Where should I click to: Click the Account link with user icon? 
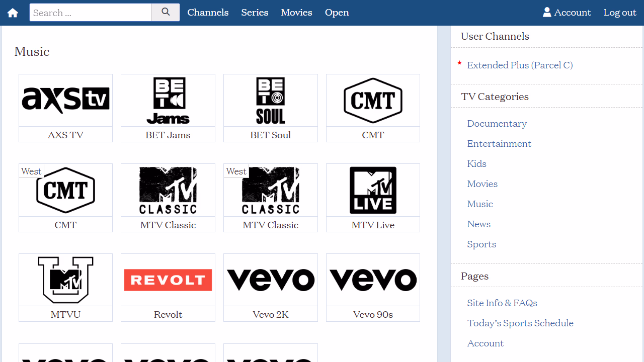567,13
